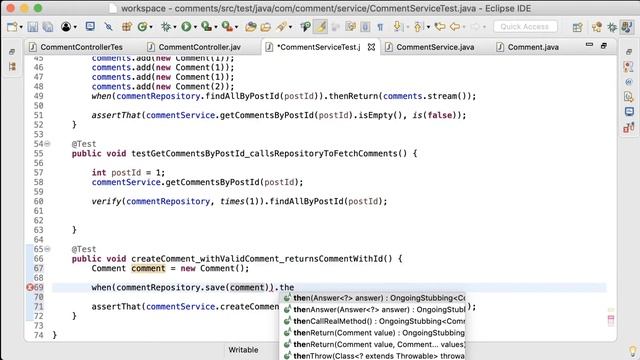The height and width of the screenshot is (360, 640).
Task: Click the Open Task folder icon
Action: coord(266,27)
